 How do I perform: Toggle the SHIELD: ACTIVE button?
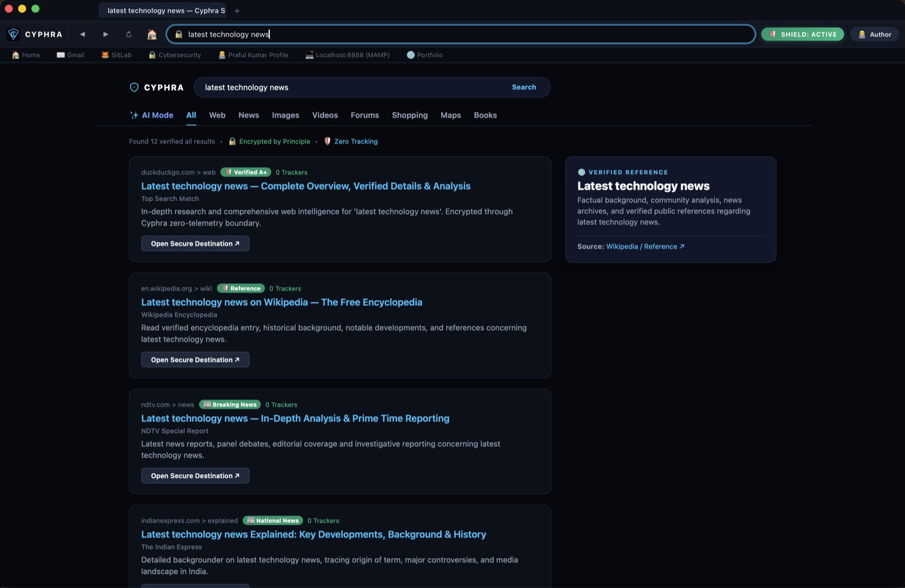tap(802, 34)
